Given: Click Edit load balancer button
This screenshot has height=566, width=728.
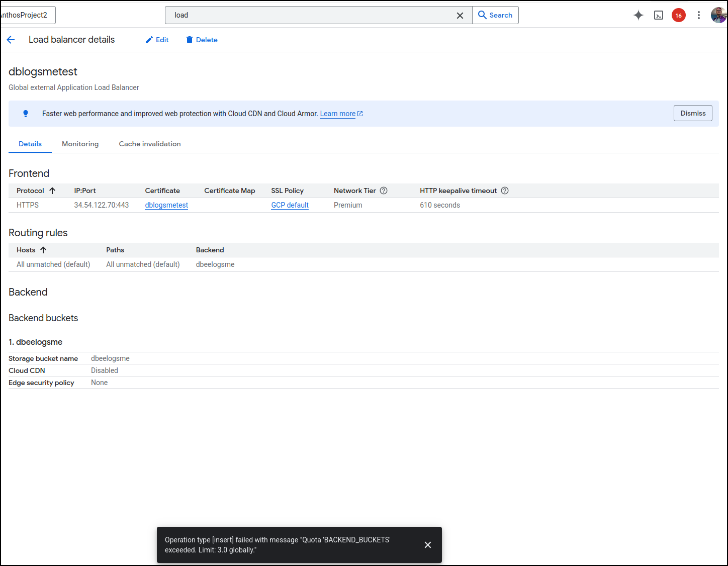Looking at the screenshot, I should point(157,40).
